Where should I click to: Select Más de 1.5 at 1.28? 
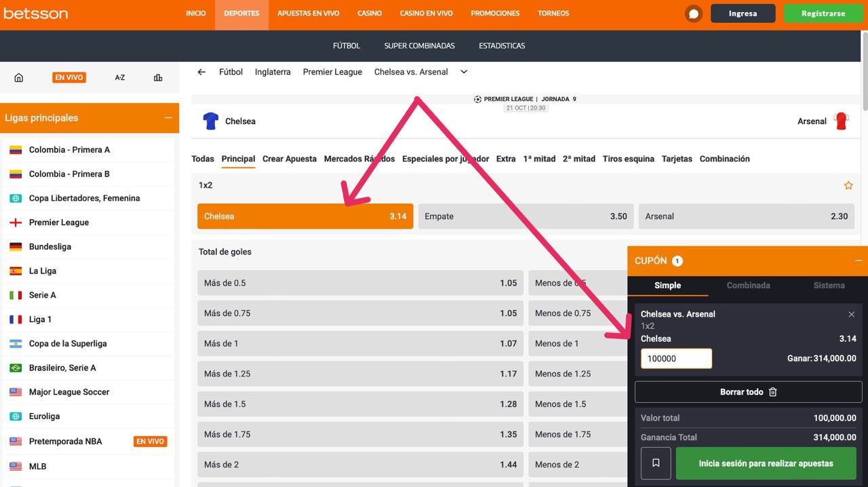click(x=360, y=404)
